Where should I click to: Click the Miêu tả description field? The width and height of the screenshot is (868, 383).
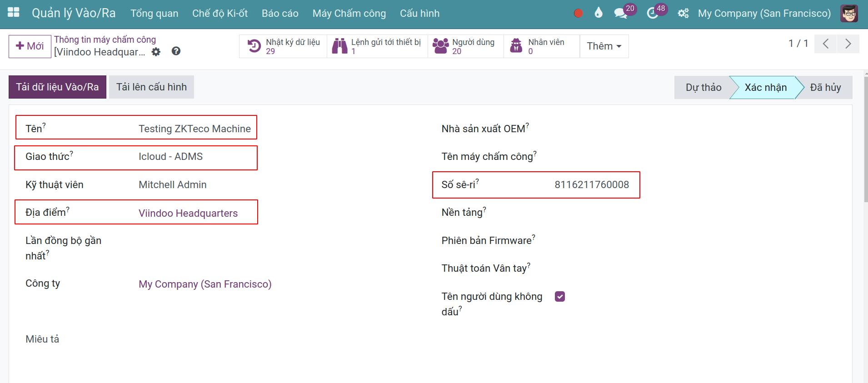pyautogui.click(x=42, y=339)
